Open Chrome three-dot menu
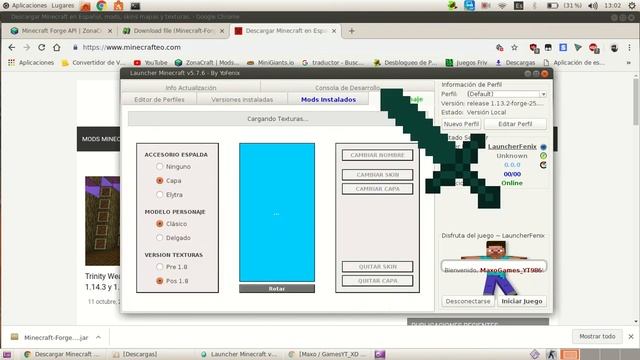Image resolution: width=640 pixels, height=360 pixels. 629,48
